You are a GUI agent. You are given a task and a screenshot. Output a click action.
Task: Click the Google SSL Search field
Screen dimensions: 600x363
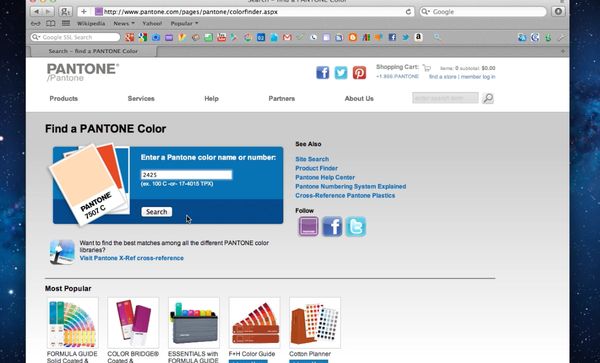[75, 37]
